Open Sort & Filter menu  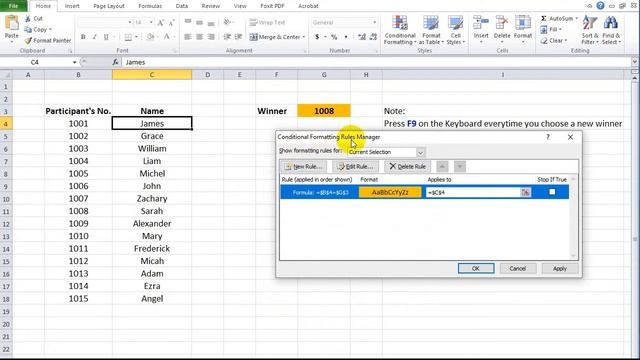[590, 30]
